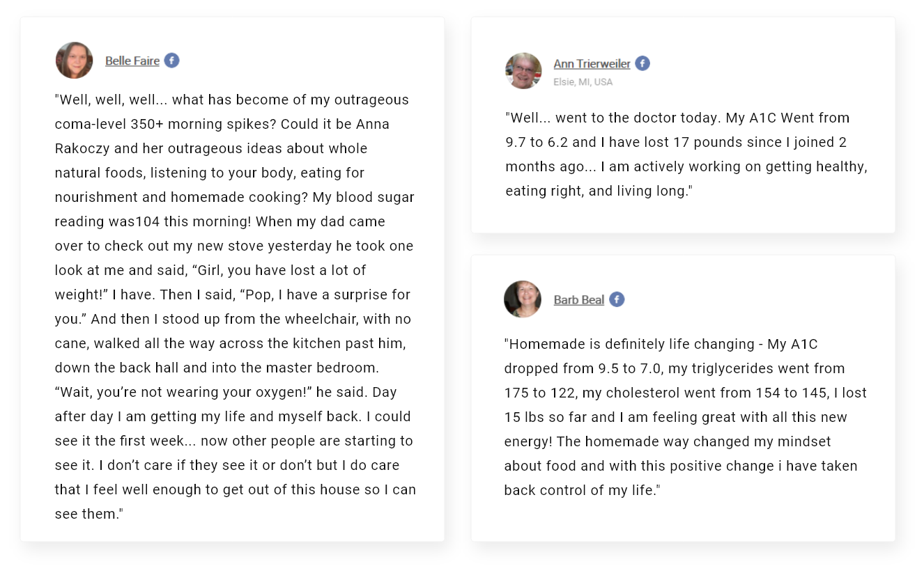Select '9.7 to 6.2' in Ann's review
Screen dimensions: 924x573
point(539,142)
